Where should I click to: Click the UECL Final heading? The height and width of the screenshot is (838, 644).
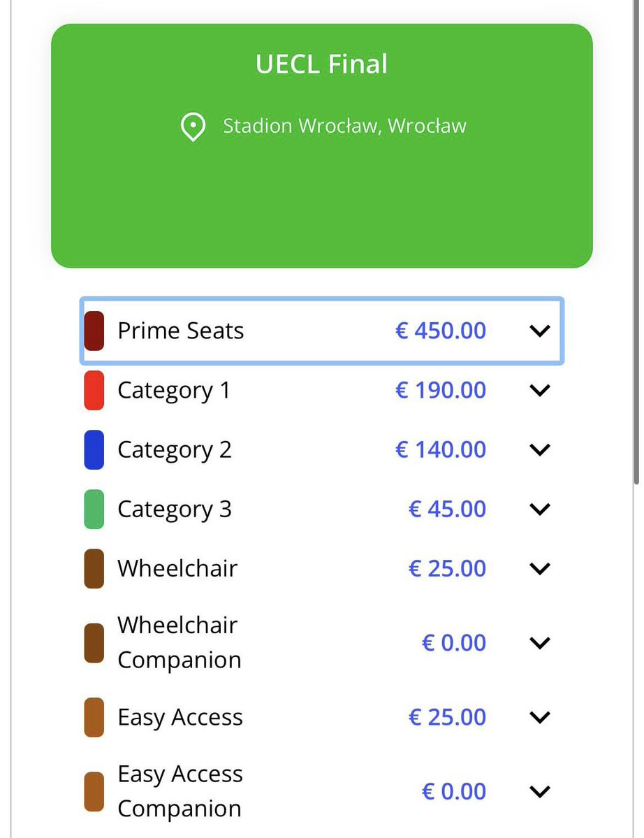tap(321, 64)
